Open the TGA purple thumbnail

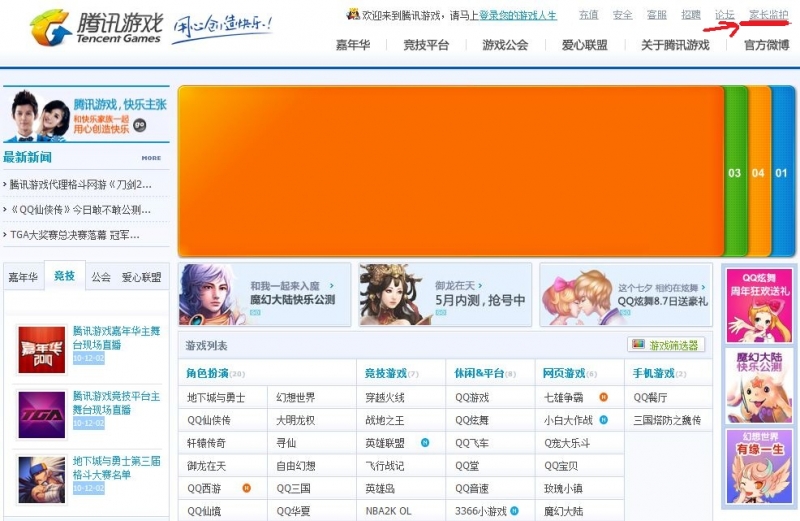(x=42, y=415)
